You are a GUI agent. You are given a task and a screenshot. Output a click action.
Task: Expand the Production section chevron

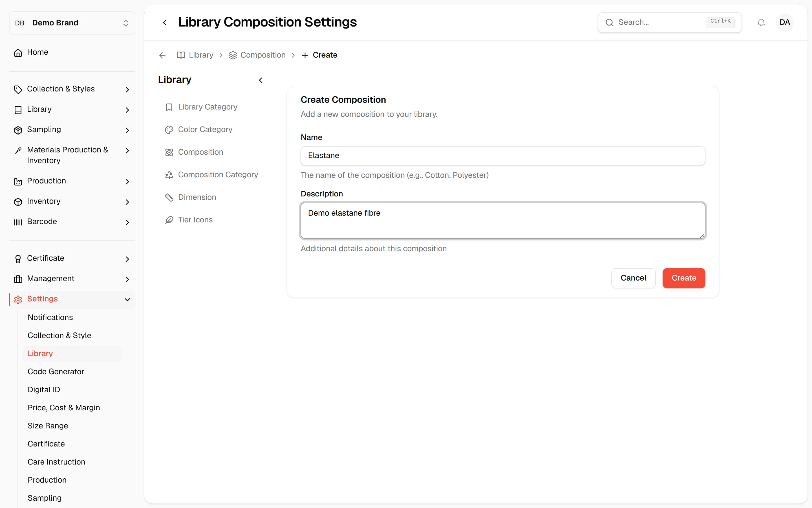pyautogui.click(x=127, y=181)
